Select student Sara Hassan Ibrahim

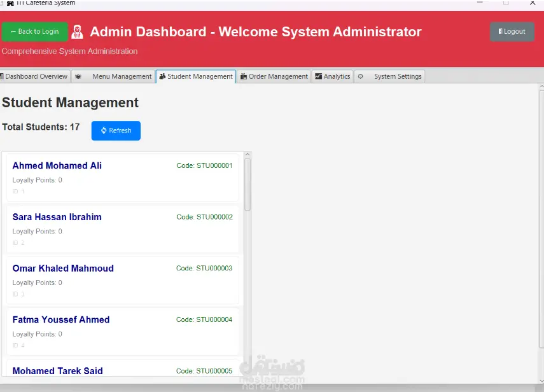(122, 229)
